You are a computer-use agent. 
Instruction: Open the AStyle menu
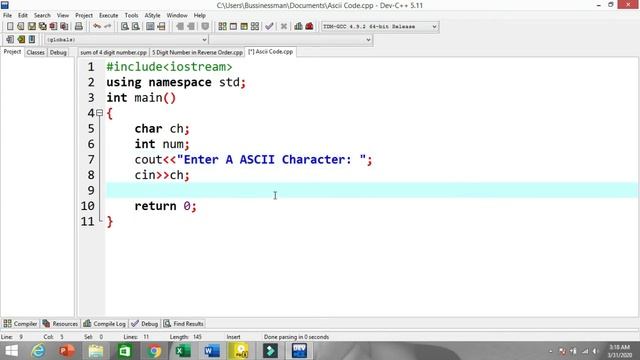click(152, 16)
